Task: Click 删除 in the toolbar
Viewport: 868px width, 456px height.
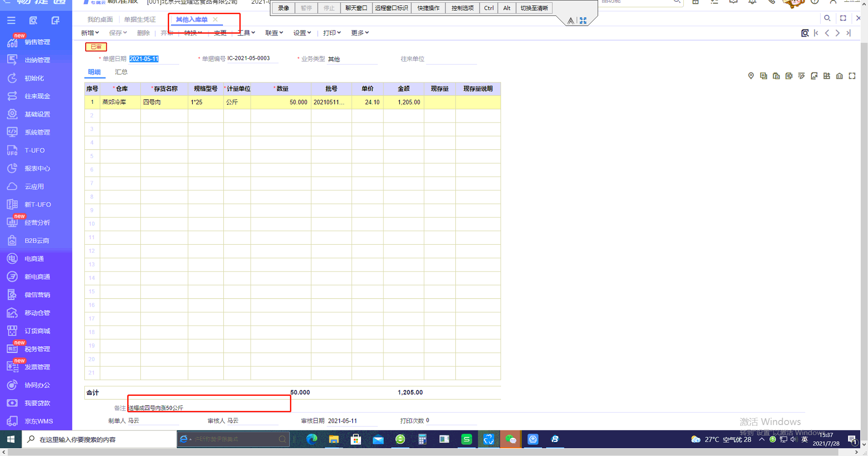Action: pyautogui.click(x=143, y=33)
